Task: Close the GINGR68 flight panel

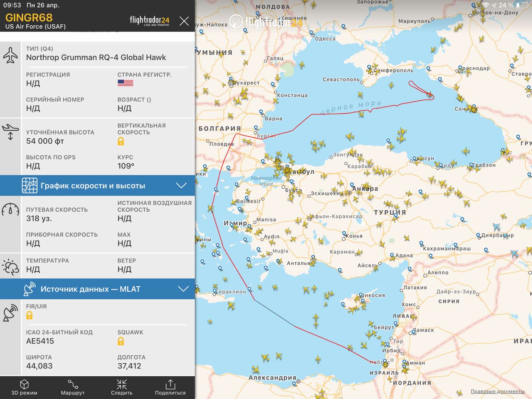Action: pos(184,21)
